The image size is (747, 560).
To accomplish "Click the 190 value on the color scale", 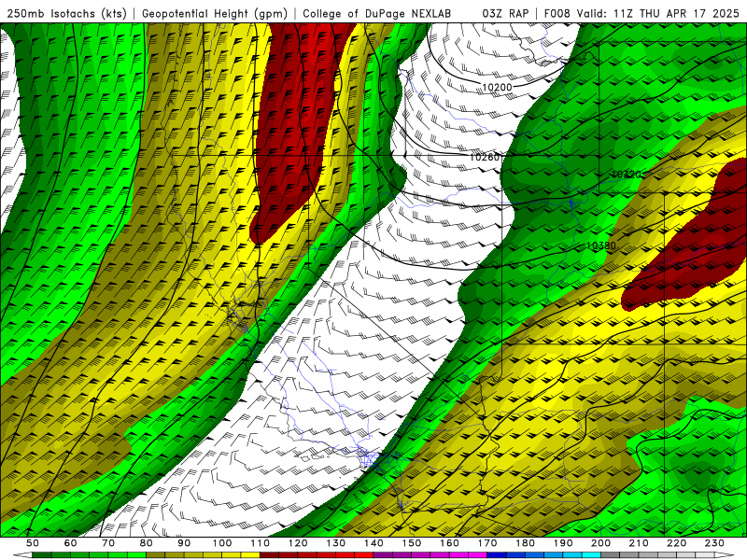I will tap(563, 543).
